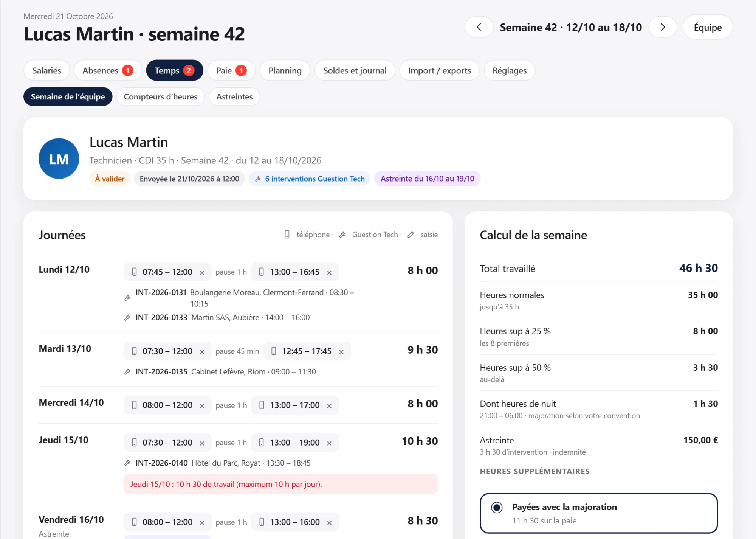Remove Mardi 07:30 – 12:00 time slot
The image size is (756, 539).
click(x=202, y=352)
